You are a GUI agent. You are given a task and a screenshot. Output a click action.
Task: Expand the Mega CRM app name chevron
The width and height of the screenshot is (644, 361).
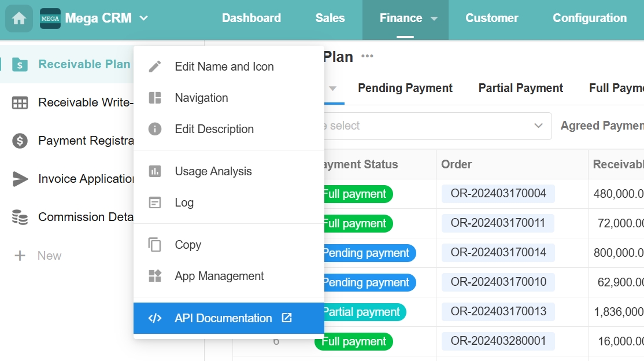pyautogui.click(x=143, y=18)
